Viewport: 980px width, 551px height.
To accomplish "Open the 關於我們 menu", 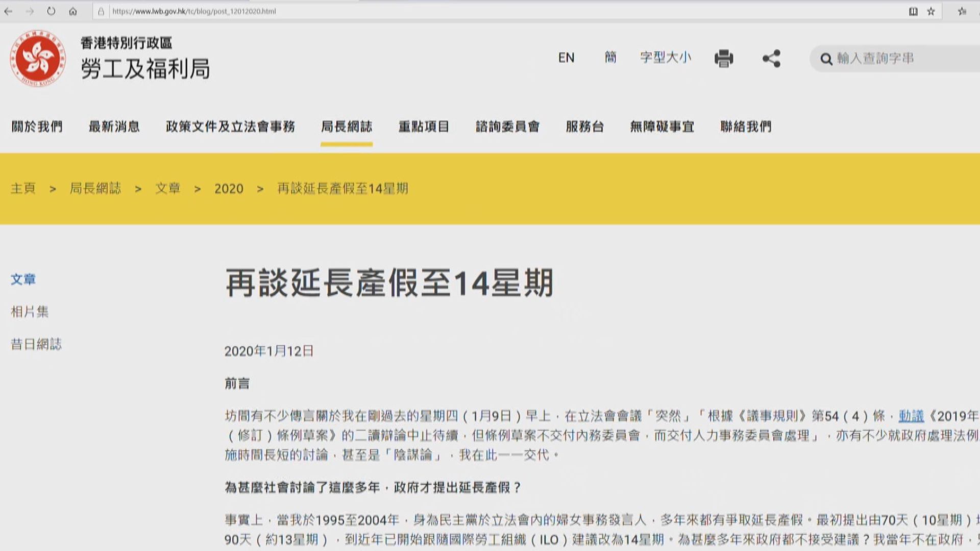I will click(x=37, y=127).
